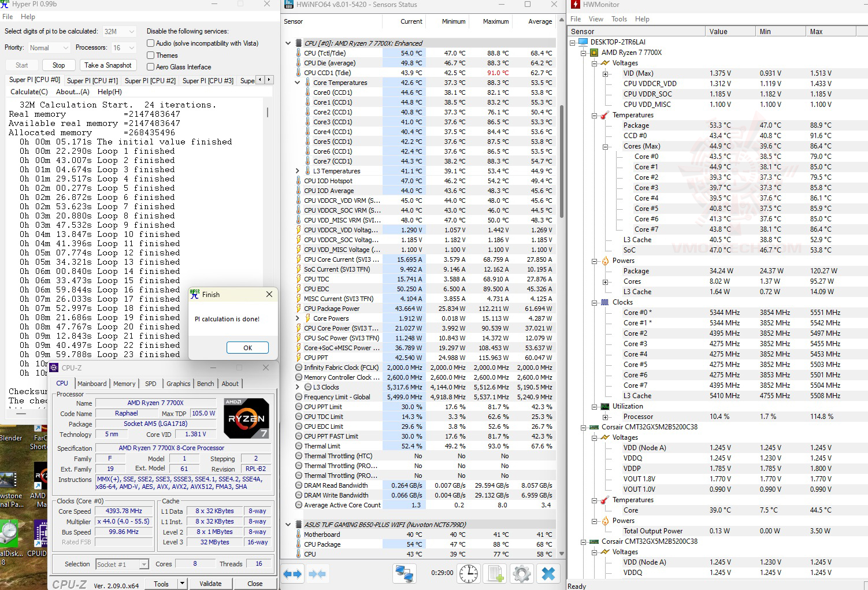Viewport: 868px width, 590px height.
Task: Click the Ryzen 7 logo in CPU-Z
Action: pos(246,418)
